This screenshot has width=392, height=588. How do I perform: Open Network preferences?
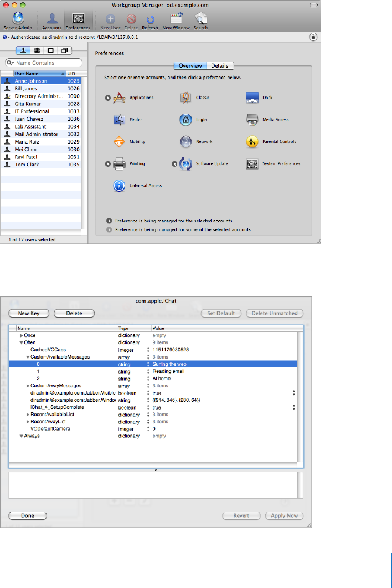tap(186, 142)
